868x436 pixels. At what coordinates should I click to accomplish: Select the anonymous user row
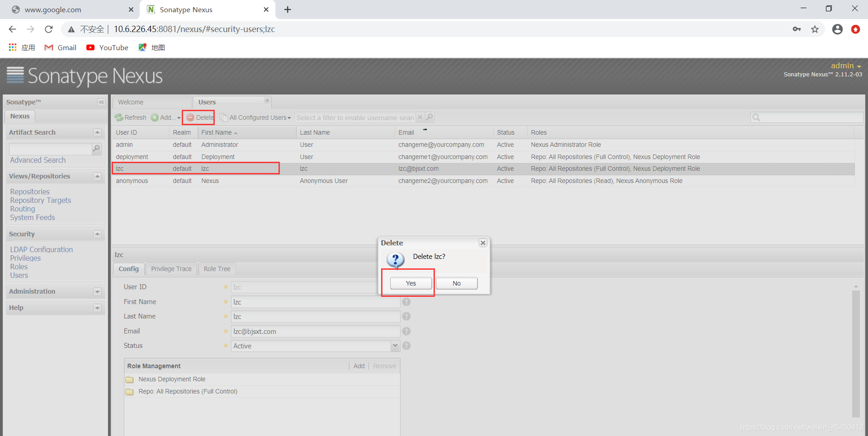coord(483,181)
